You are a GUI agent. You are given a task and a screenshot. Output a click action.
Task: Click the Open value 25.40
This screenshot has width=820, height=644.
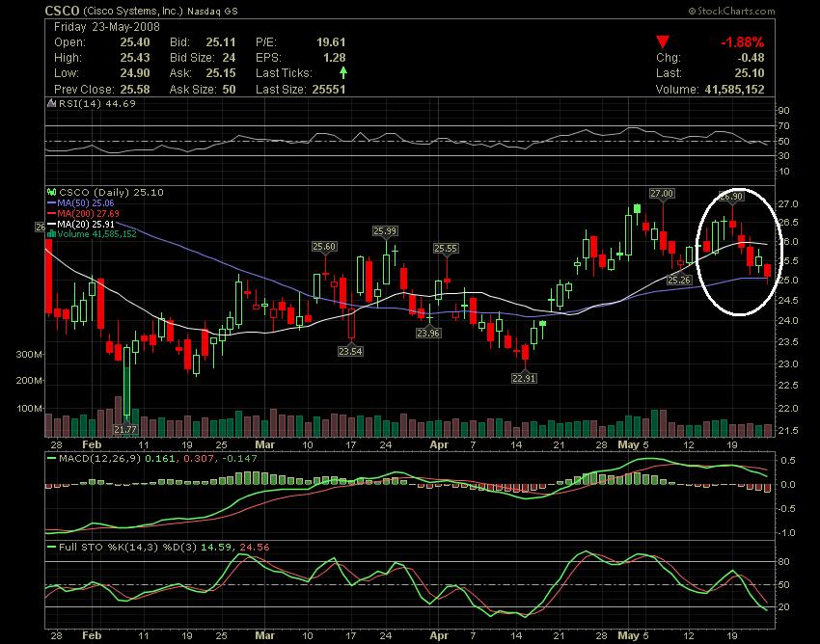(x=135, y=42)
